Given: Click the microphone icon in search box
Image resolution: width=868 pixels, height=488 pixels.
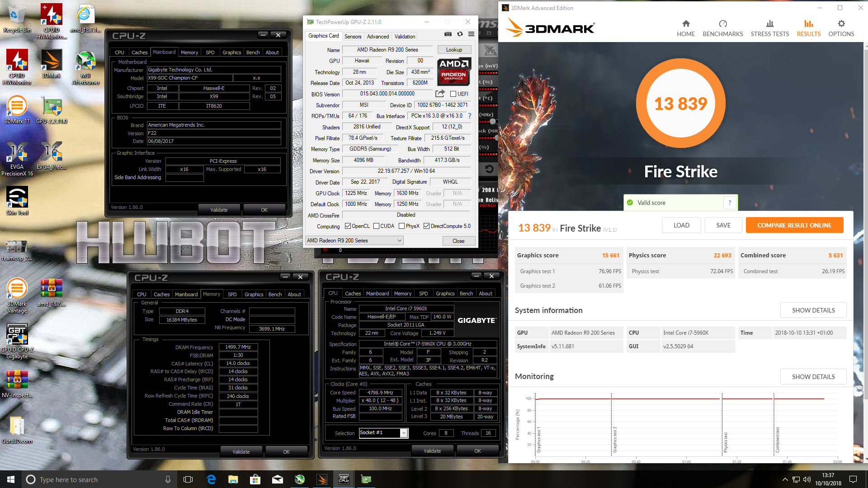Looking at the screenshot, I should tap(168, 479).
